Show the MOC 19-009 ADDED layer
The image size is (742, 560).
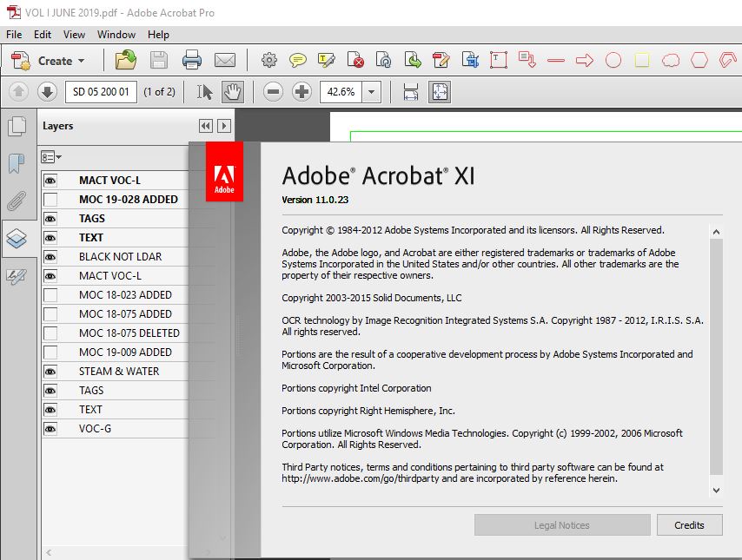(x=50, y=352)
